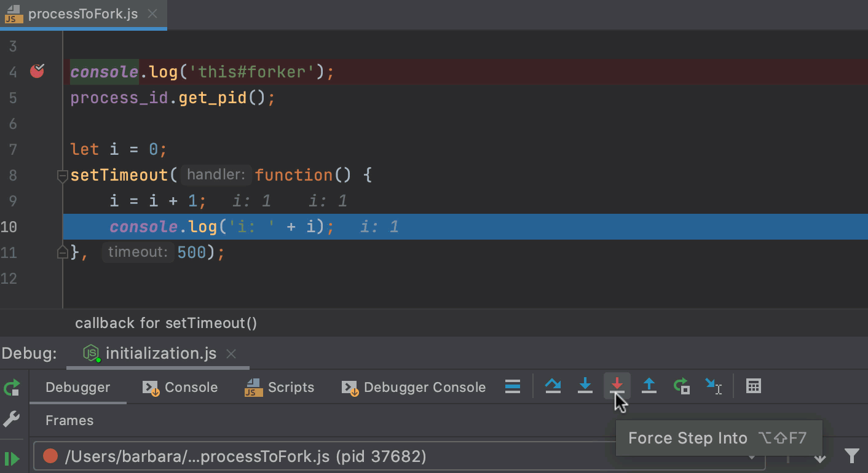Close the initialization.js debug session tab
The width and height of the screenshot is (868, 473).
pyautogui.click(x=231, y=354)
